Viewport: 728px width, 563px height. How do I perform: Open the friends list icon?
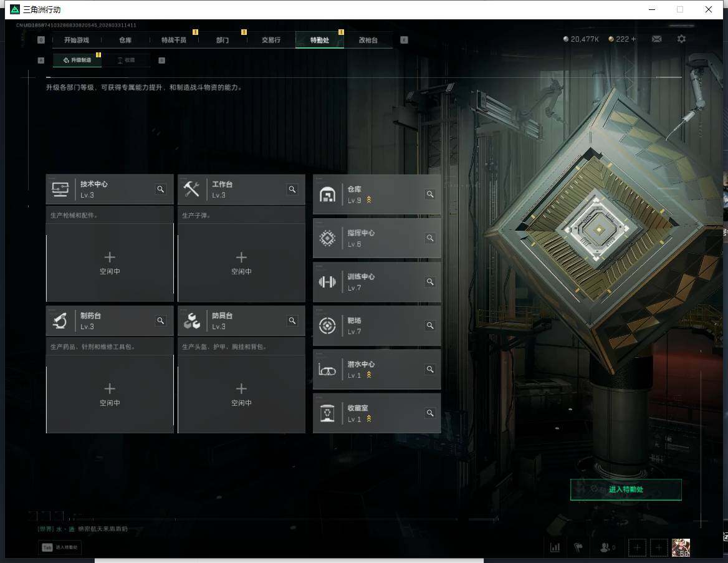click(606, 547)
